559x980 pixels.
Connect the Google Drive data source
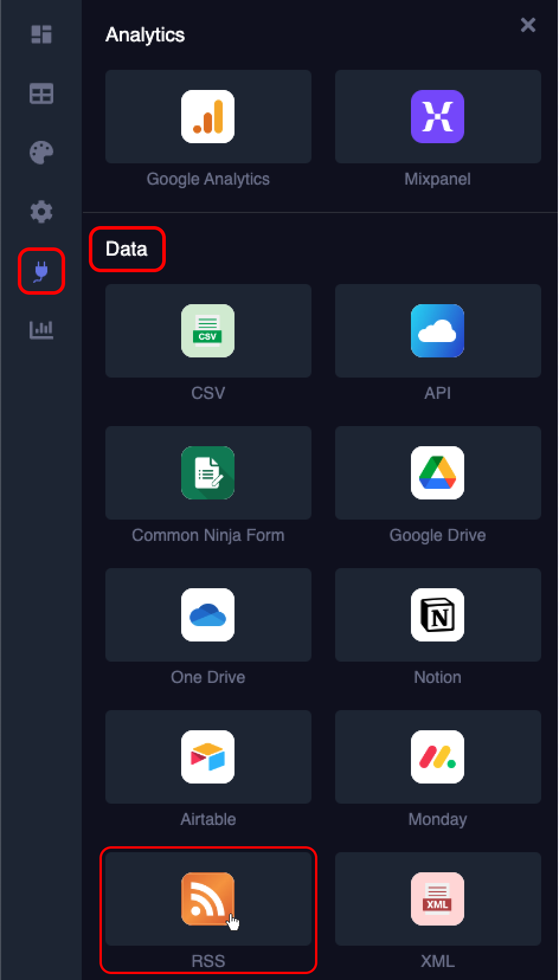pyautogui.click(x=438, y=473)
